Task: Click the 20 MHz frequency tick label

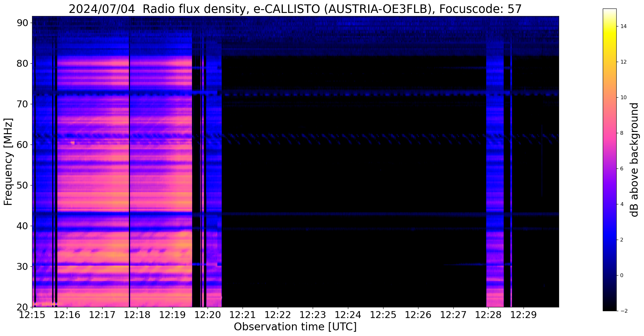Action: click(x=23, y=307)
